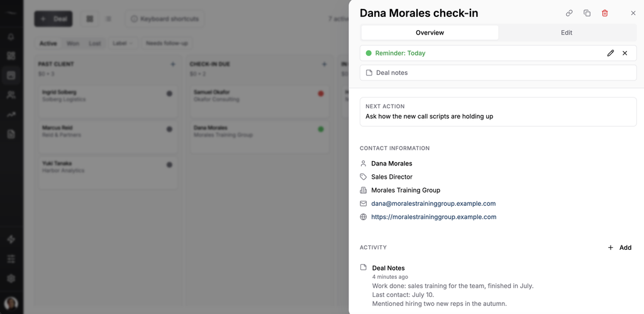644x314 pixels.
Task: Open the user profile avatar
Action: pos(11,303)
